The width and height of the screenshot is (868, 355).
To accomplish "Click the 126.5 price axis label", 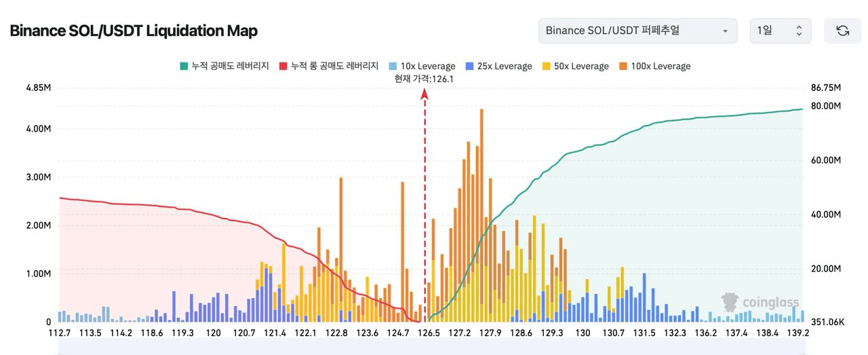I will (429, 333).
